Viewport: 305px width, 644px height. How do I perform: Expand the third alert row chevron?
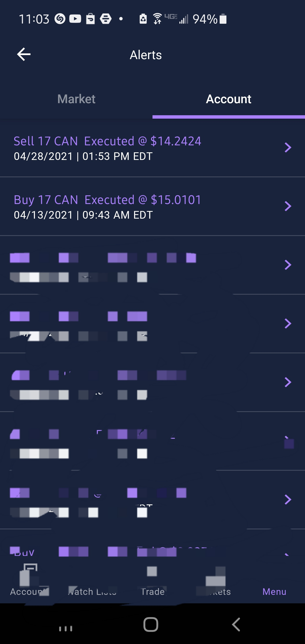point(288,265)
